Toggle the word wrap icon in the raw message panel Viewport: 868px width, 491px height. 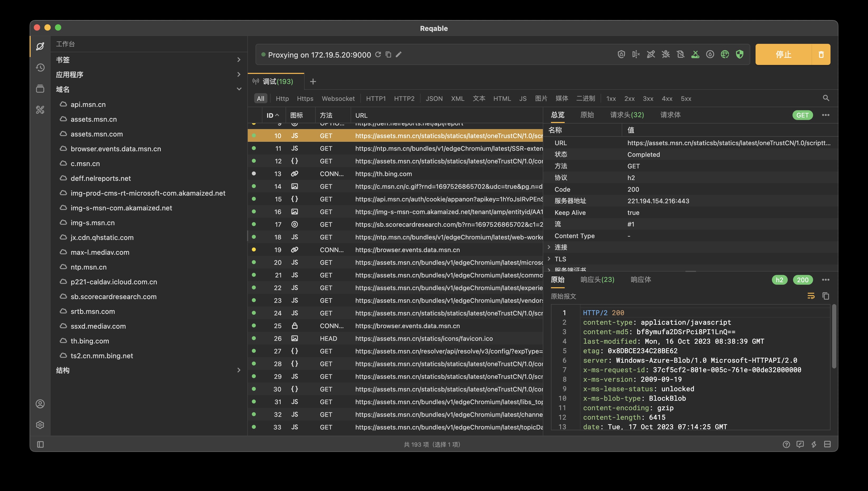(x=811, y=296)
